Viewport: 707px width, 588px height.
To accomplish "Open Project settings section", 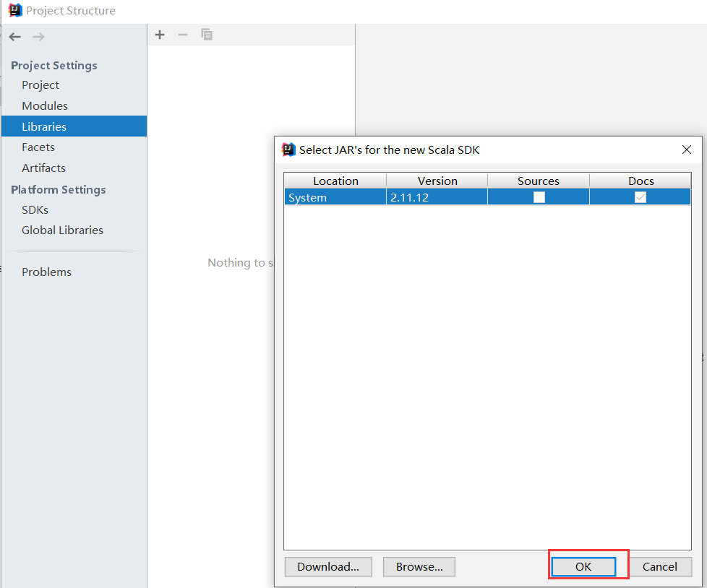I will pyautogui.click(x=40, y=85).
